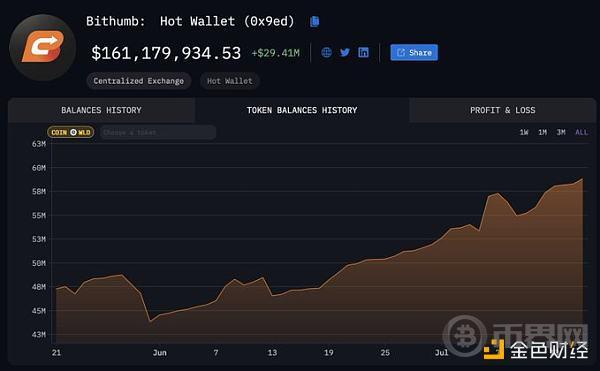Click the chart peak near Jul
The height and width of the screenshot is (371, 600).
(497, 194)
